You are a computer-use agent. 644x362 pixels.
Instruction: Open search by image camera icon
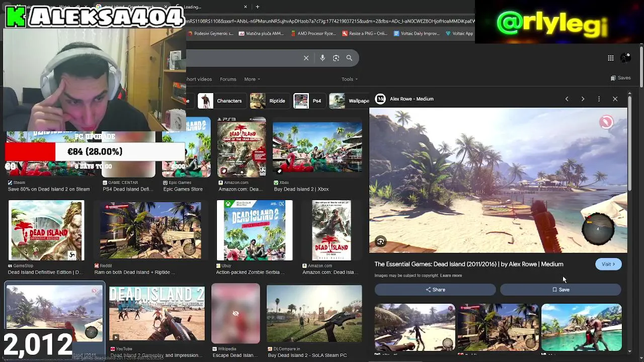coord(336,58)
